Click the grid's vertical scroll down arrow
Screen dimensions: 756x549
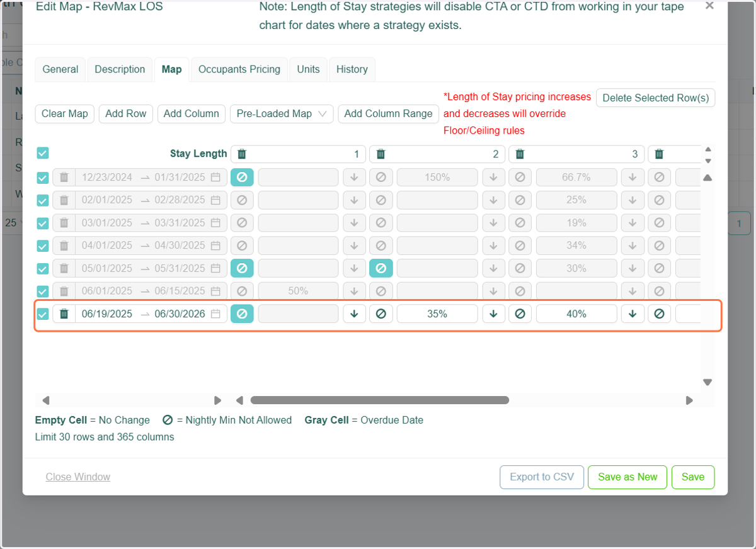point(707,382)
